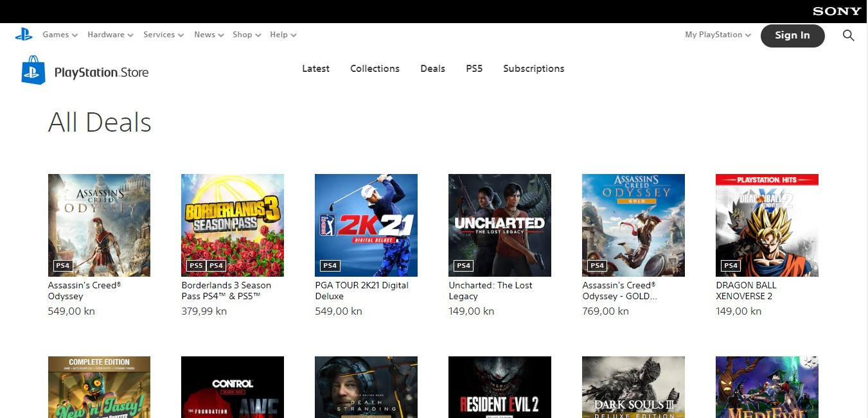Expand the Shop dropdown menu
This screenshot has width=868, height=418.
(x=247, y=35)
